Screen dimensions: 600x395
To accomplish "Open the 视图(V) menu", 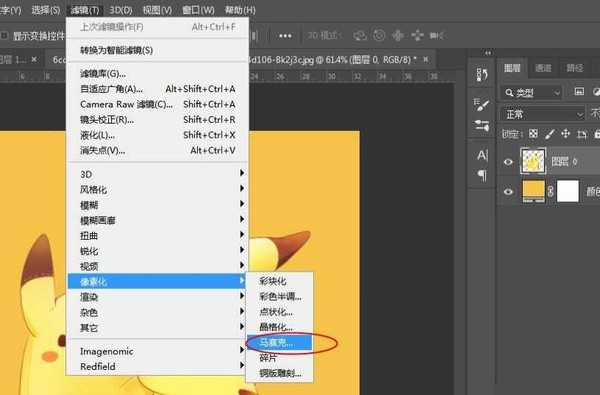I will point(157,10).
